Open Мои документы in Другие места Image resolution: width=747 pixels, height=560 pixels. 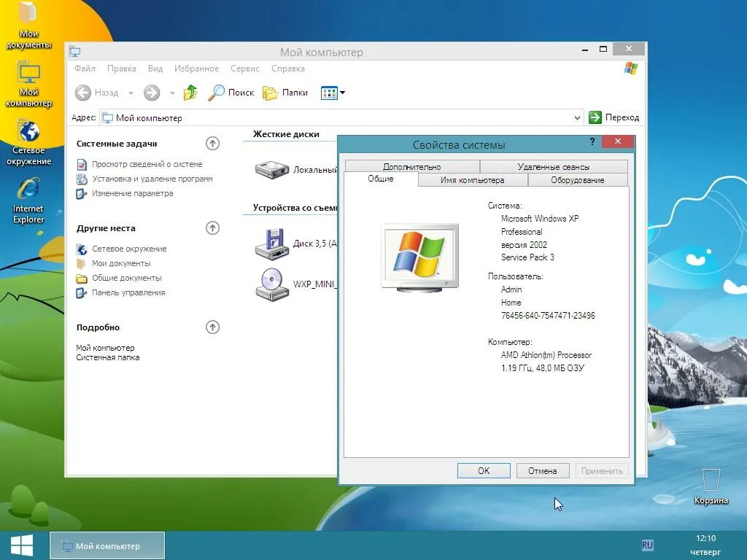pos(121,263)
